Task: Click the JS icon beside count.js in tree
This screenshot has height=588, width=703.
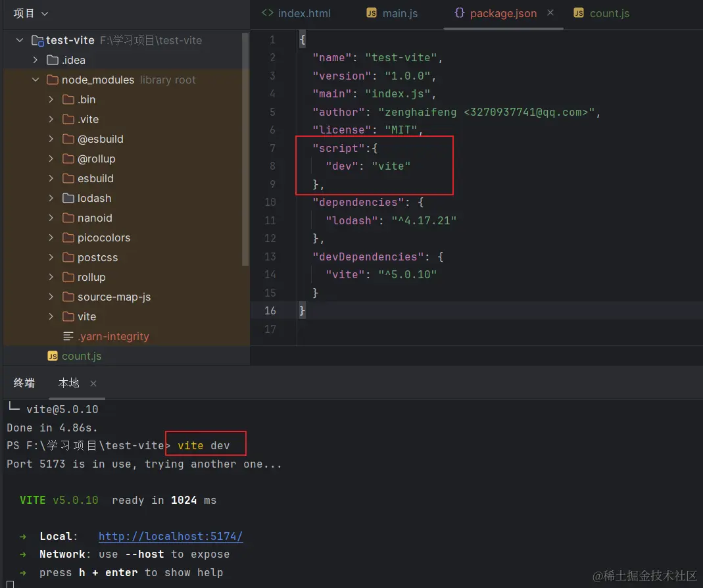Action: point(53,356)
